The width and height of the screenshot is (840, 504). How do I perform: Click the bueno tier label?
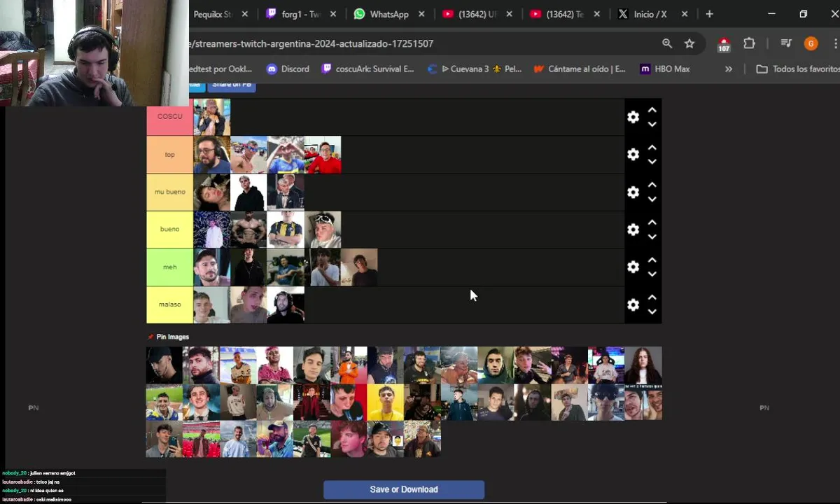(169, 230)
